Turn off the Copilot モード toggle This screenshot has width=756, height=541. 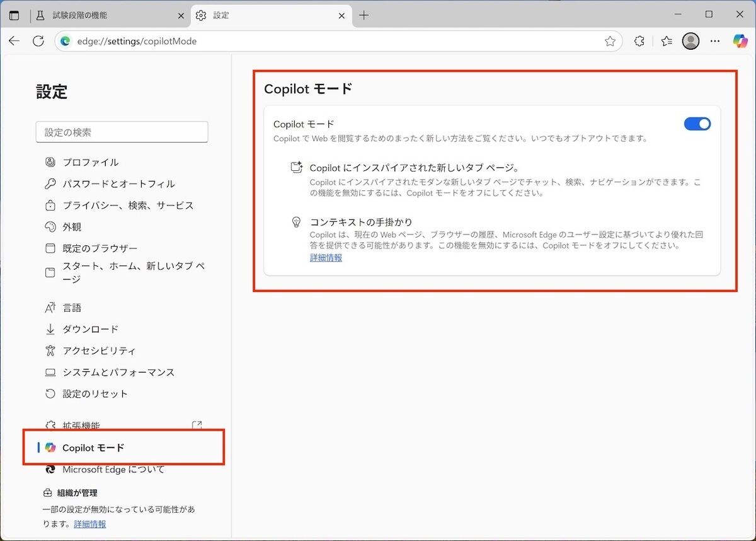(697, 124)
